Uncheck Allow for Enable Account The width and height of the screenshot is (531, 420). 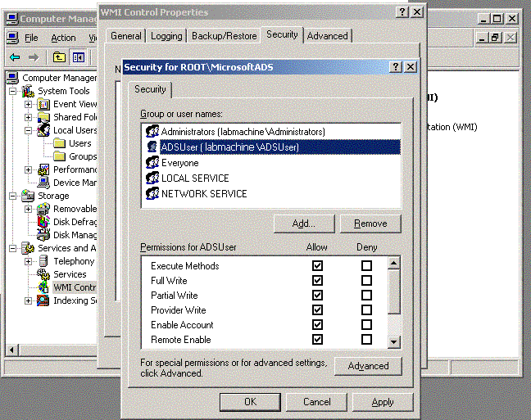pyautogui.click(x=317, y=325)
